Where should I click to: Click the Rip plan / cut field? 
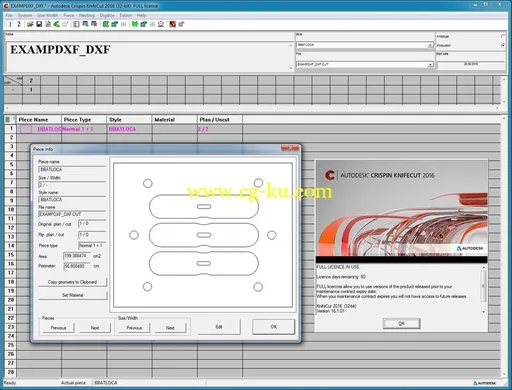tap(92, 235)
